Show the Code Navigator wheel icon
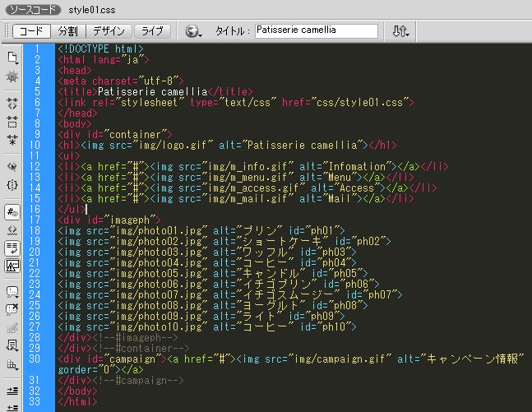 click(x=12, y=76)
